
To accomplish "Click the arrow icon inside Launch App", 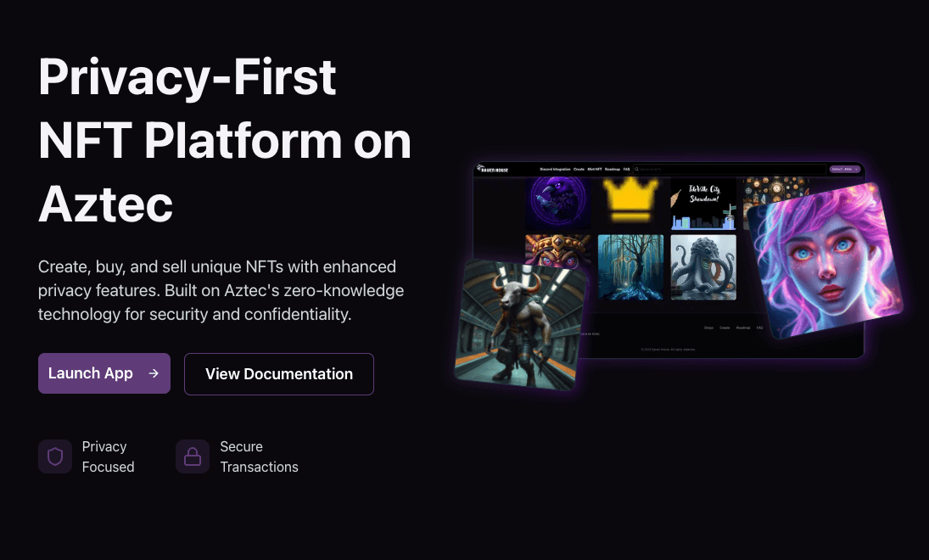I will coord(154,373).
